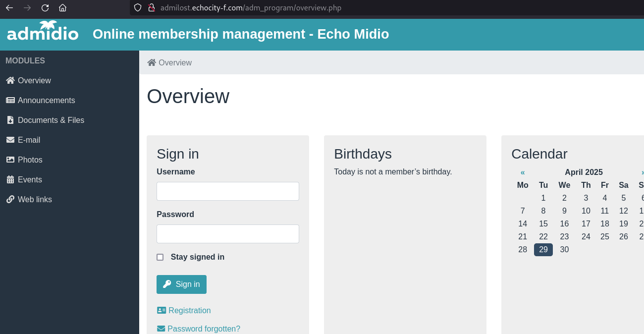
Task: Click the browser reload icon
Action: 45,7
